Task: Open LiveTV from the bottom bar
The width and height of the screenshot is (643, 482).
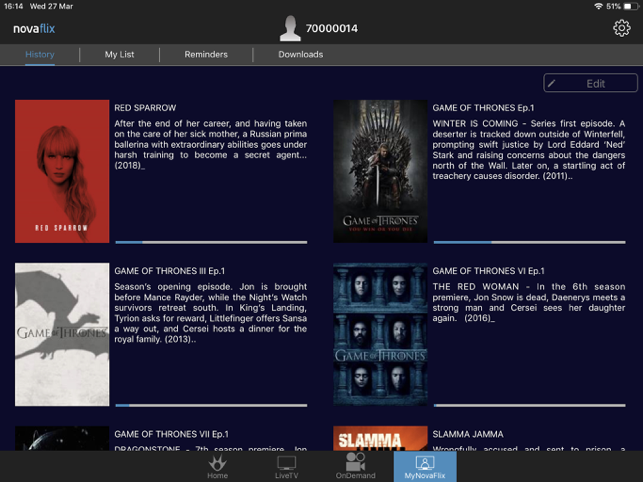Action: tap(286, 466)
